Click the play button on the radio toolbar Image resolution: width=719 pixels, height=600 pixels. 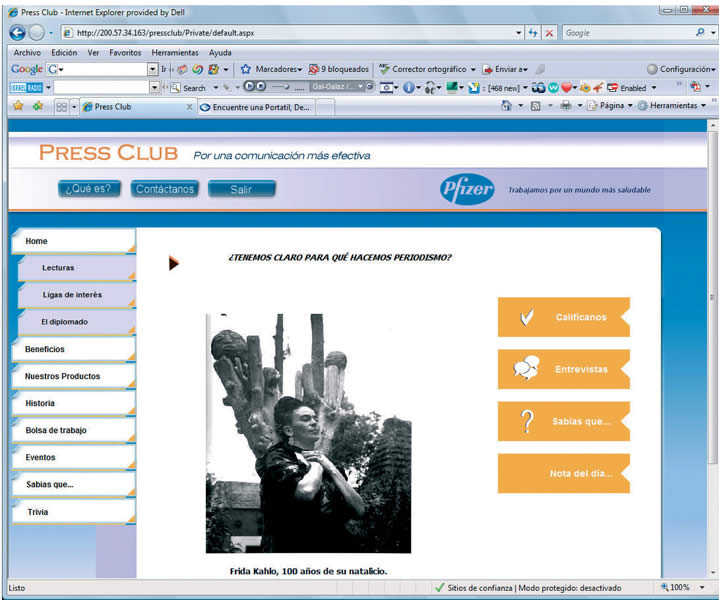249,86
